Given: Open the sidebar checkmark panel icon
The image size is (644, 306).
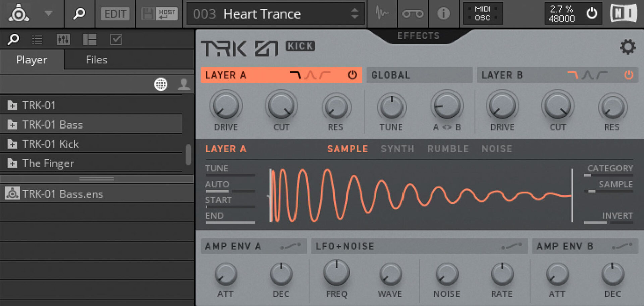Looking at the screenshot, I should 116,40.
